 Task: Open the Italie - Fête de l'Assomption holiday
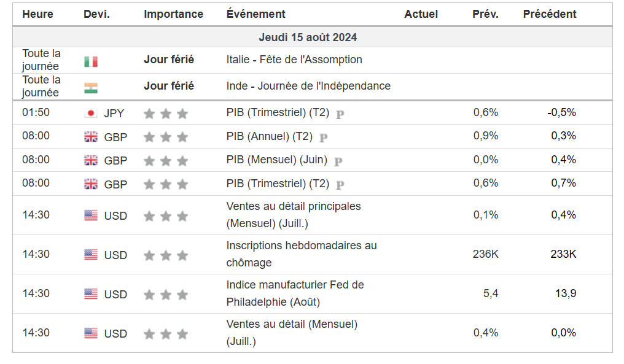[294, 60]
